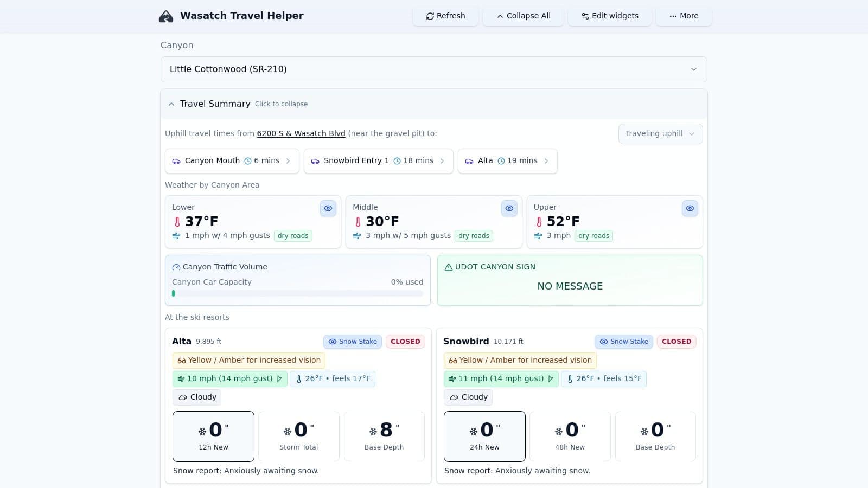Toggle the Lower canyon area eye view
Screen dimensions: 868x488
[x=328, y=208]
